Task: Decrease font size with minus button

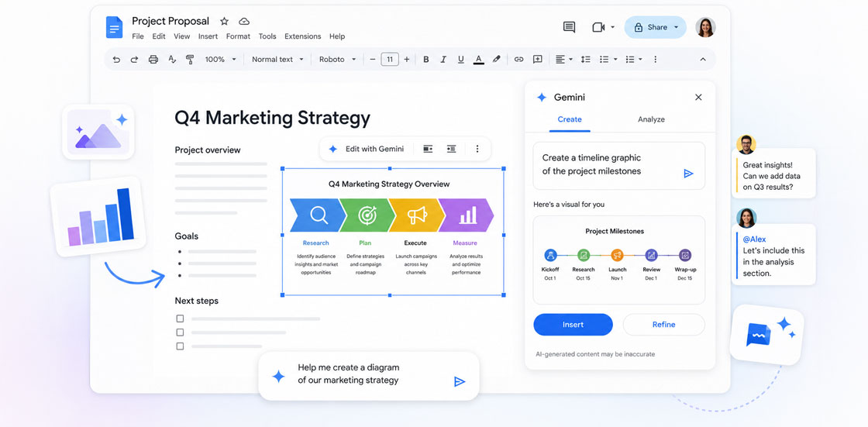Action: (373, 59)
